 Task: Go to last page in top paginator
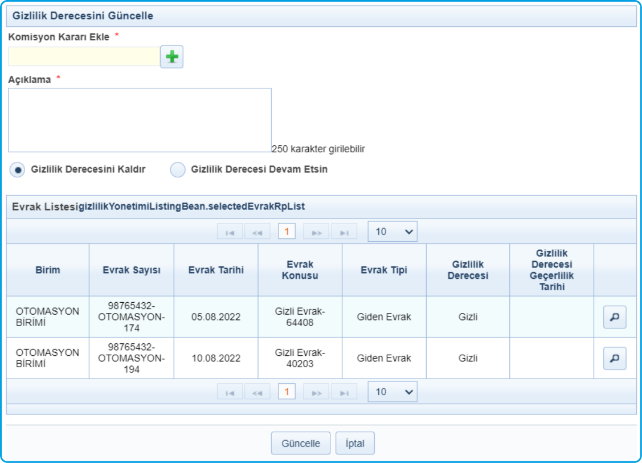pyautogui.click(x=344, y=232)
